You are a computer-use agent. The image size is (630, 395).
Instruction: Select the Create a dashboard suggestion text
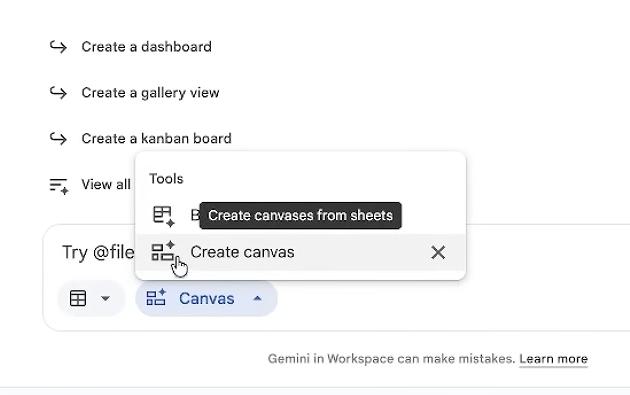click(x=147, y=47)
